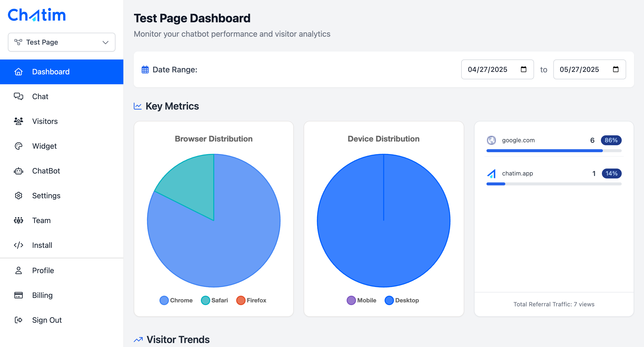Viewport: 644px width, 347px height.
Task: Click the Visitors people icon
Action: click(x=19, y=121)
